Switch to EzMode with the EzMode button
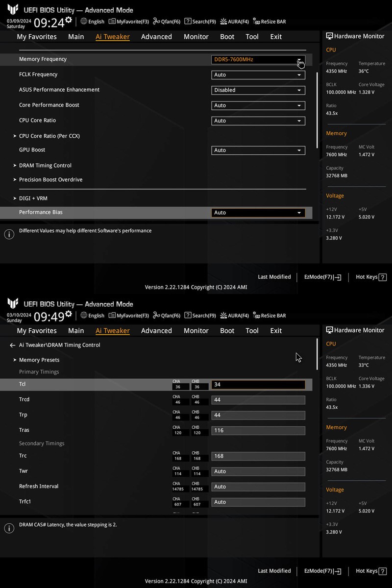 coord(322,277)
